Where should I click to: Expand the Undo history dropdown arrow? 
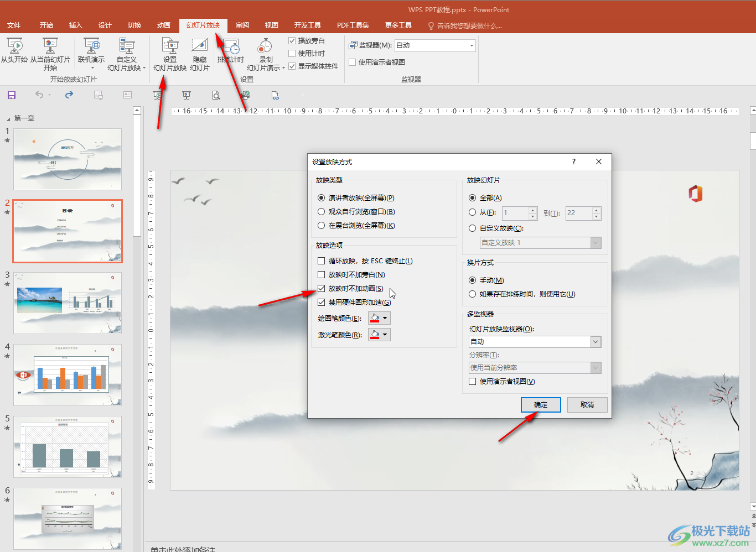click(50, 95)
